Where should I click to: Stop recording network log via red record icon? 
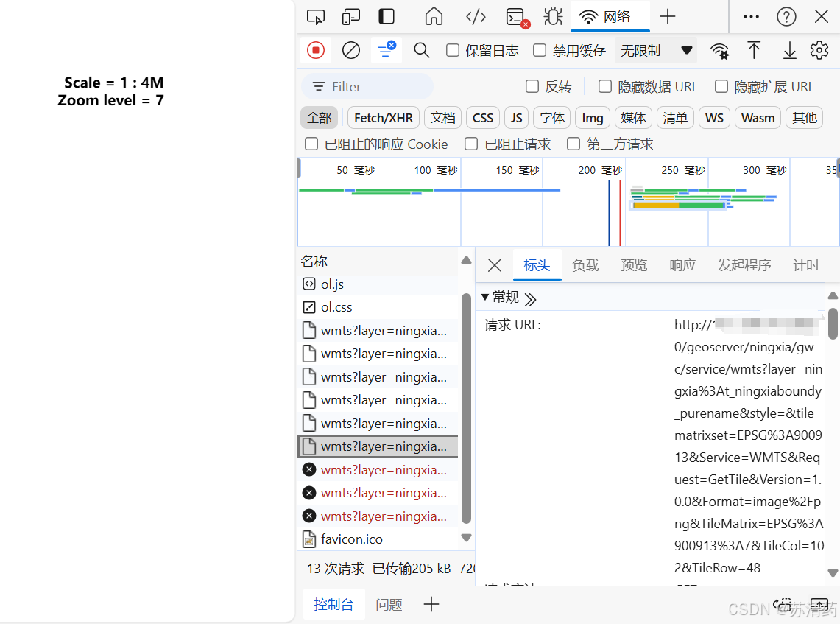point(317,50)
